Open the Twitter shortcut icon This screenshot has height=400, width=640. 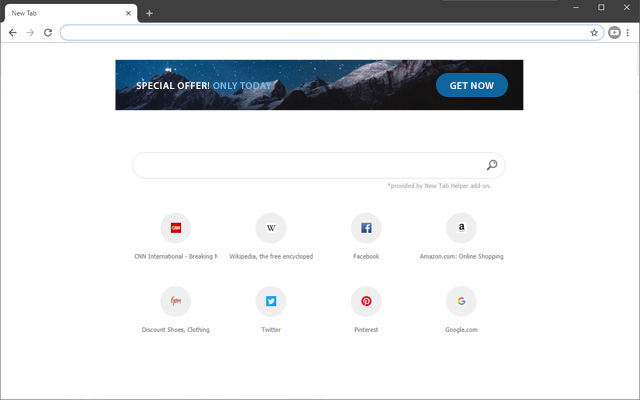(x=271, y=301)
